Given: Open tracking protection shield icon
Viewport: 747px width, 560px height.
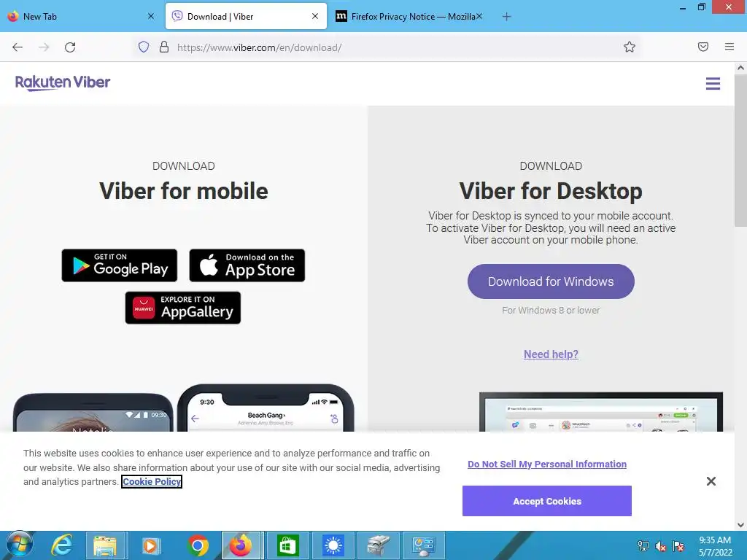Looking at the screenshot, I should point(144,47).
